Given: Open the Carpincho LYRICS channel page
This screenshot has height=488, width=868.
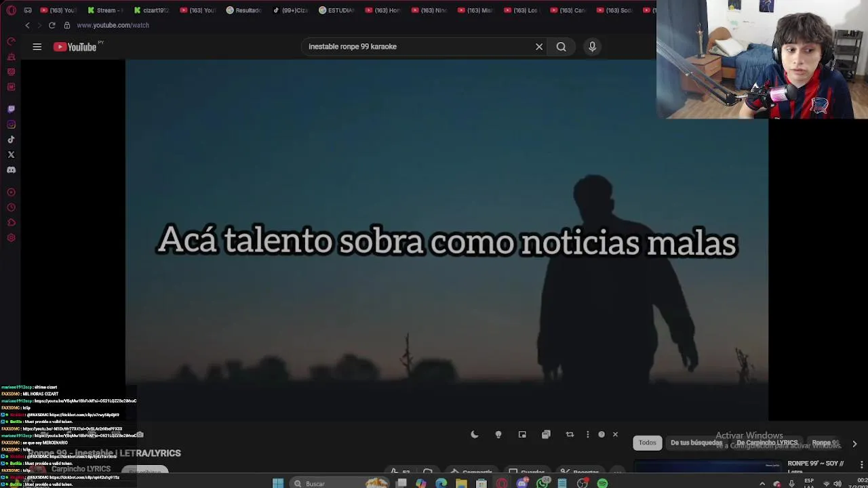Looking at the screenshot, I should (81, 469).
